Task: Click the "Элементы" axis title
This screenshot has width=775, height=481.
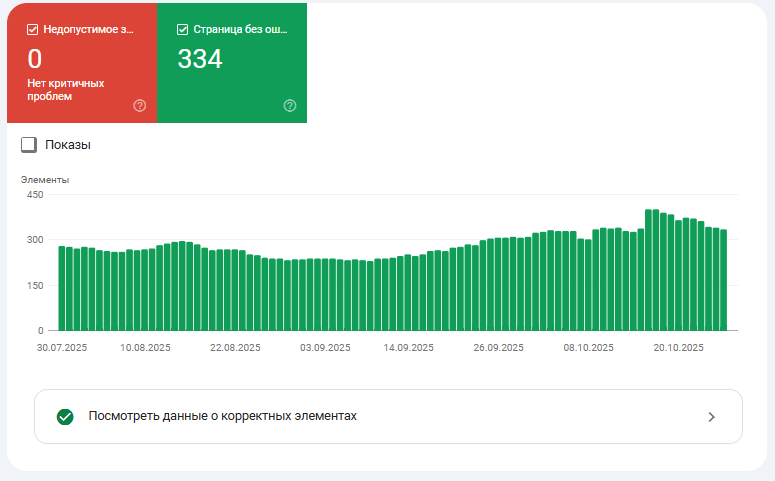Action: [44, 180]
